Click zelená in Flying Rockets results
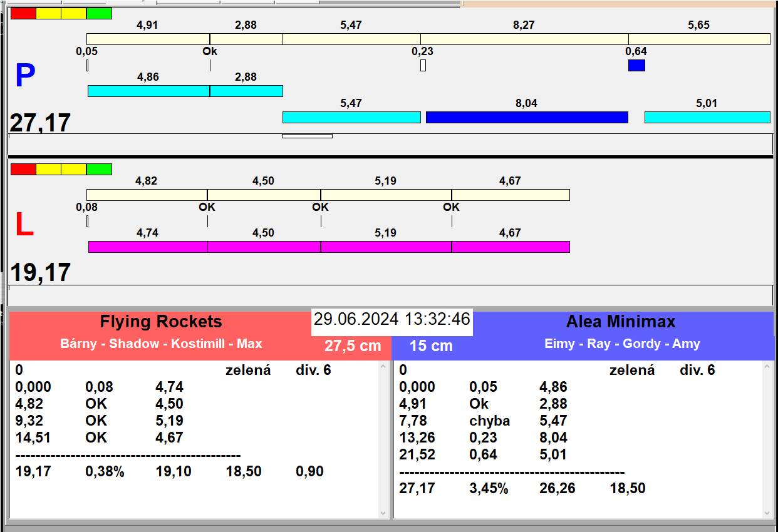 point(248,370)
